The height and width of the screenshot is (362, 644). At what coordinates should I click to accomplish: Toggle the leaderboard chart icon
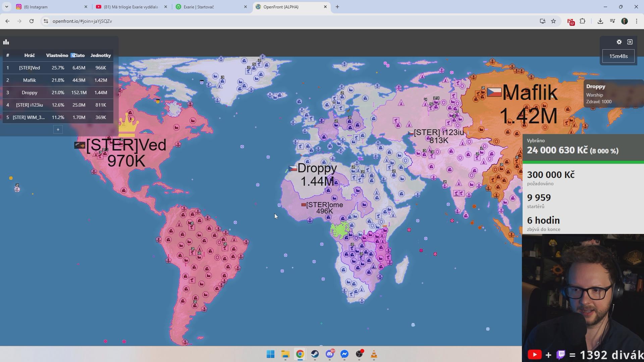tap(6, 42)
